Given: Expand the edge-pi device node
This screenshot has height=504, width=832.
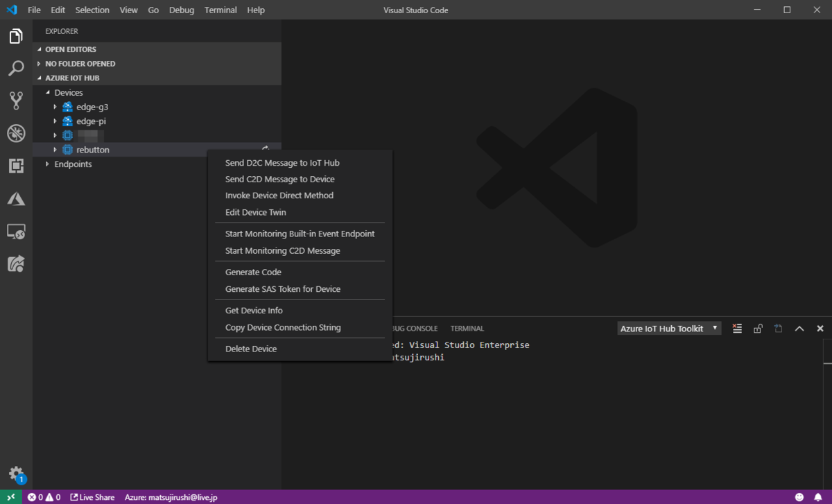Looking at the screenshot, I should click(55, 121).
